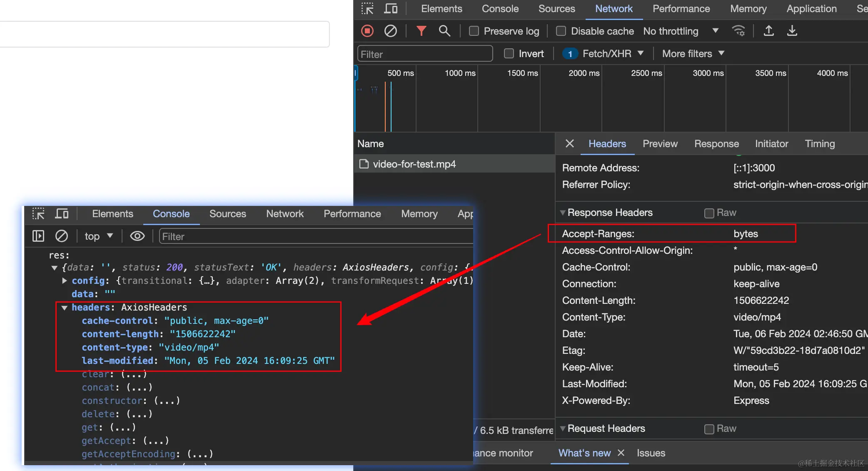868x471 pixels.
Task: Toggle Raw checkbox for Request Headers
Action: (709, 429)
